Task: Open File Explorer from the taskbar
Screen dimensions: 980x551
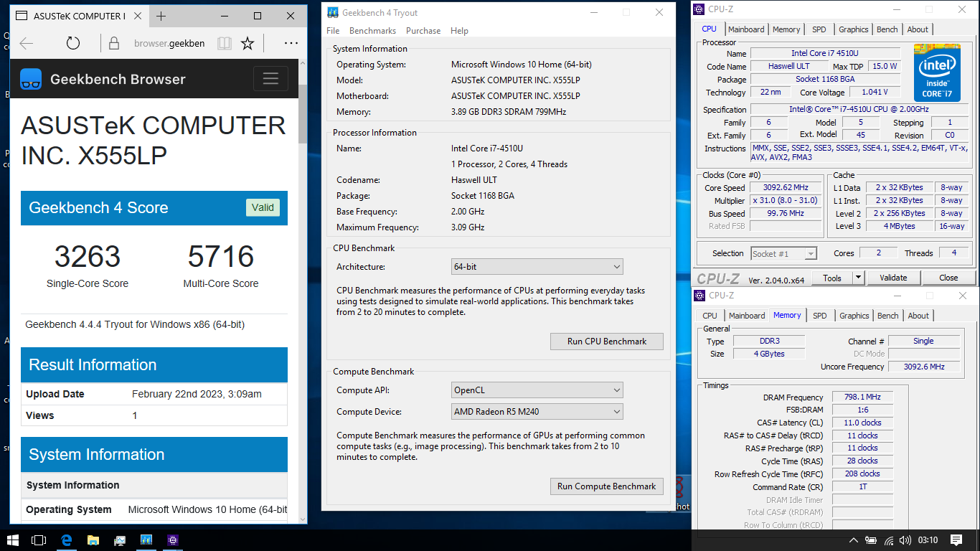Action: pos(93,540)
